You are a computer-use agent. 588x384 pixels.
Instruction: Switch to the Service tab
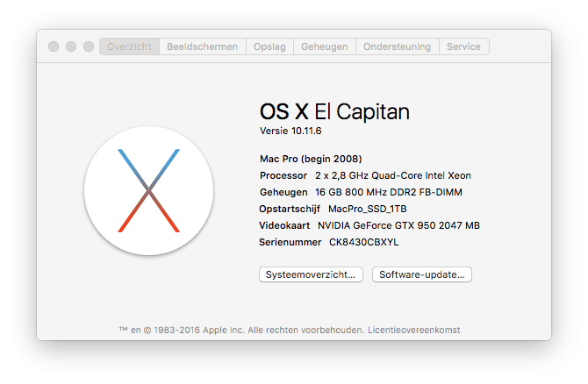464,46
